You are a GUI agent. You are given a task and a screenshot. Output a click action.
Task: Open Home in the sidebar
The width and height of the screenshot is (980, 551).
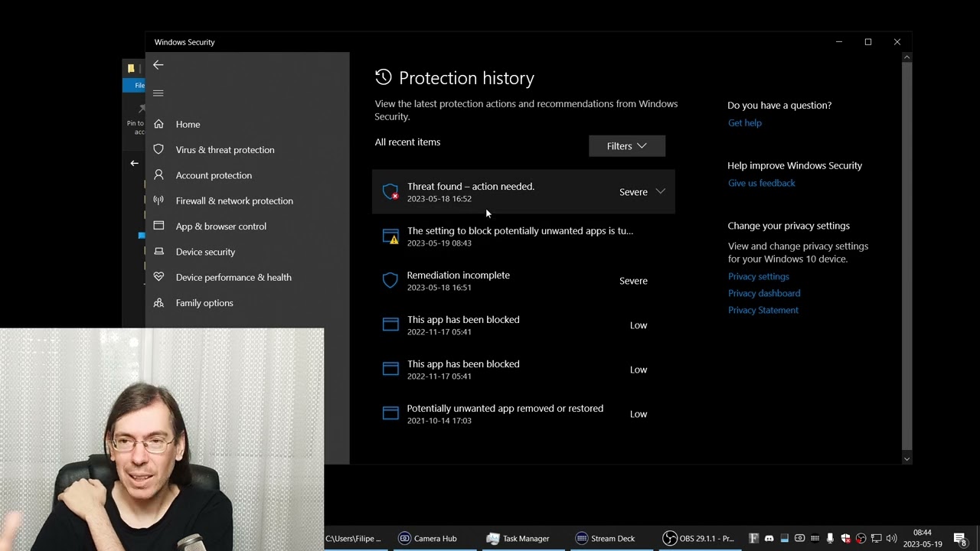coord(188,124)
